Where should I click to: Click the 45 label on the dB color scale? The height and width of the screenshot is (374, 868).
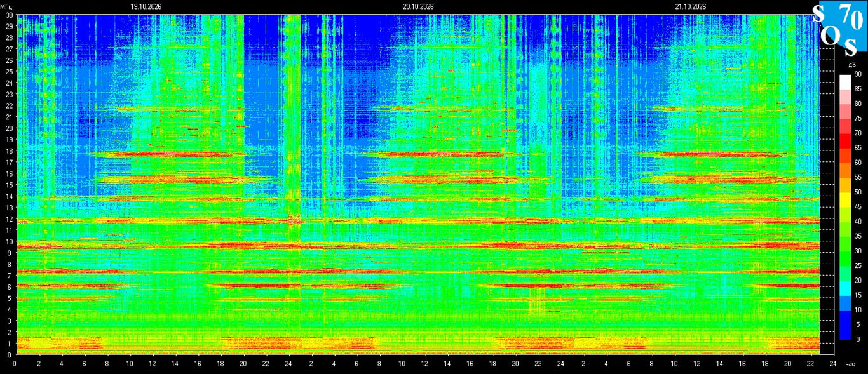tap(858, 206)
